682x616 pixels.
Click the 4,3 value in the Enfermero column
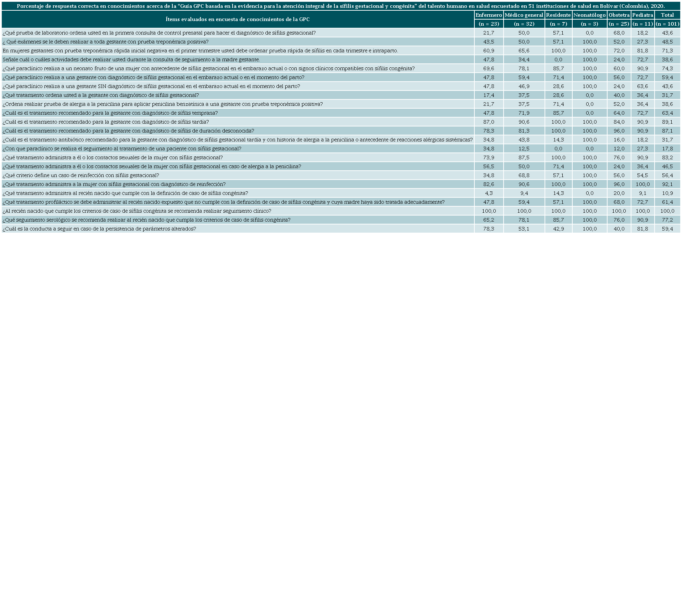click(489, 193)
